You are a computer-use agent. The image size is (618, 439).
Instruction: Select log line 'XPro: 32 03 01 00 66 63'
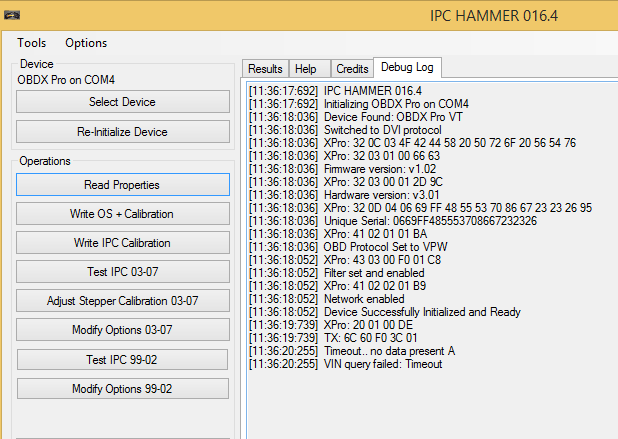point(344,156)
